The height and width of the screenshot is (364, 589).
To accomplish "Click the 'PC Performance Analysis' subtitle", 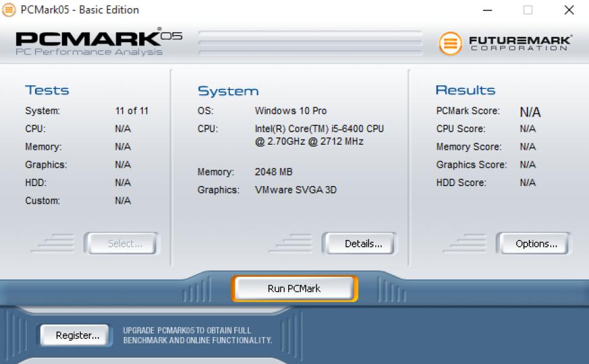I will [89, 52].
